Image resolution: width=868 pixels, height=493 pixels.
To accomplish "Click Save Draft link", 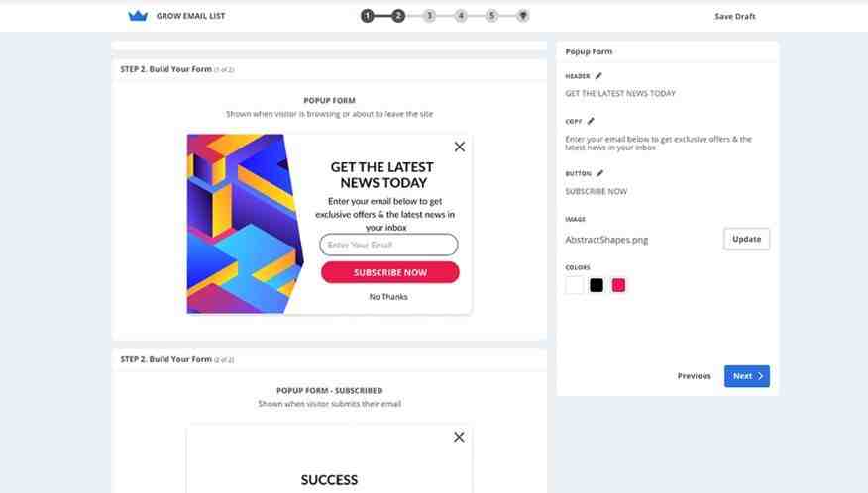I will [x=734, y=16].
